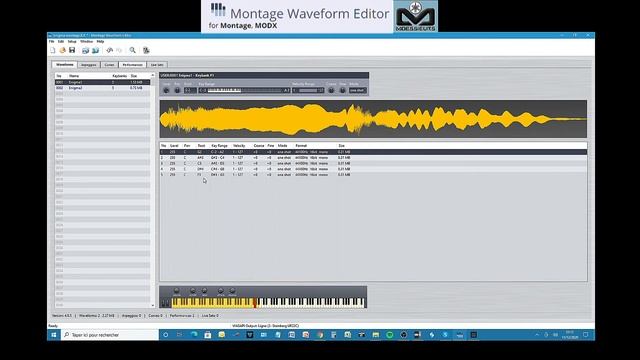Screen dimensions: 640x360
Task: Click the Performances count in status bar
Action: [182, 316]
